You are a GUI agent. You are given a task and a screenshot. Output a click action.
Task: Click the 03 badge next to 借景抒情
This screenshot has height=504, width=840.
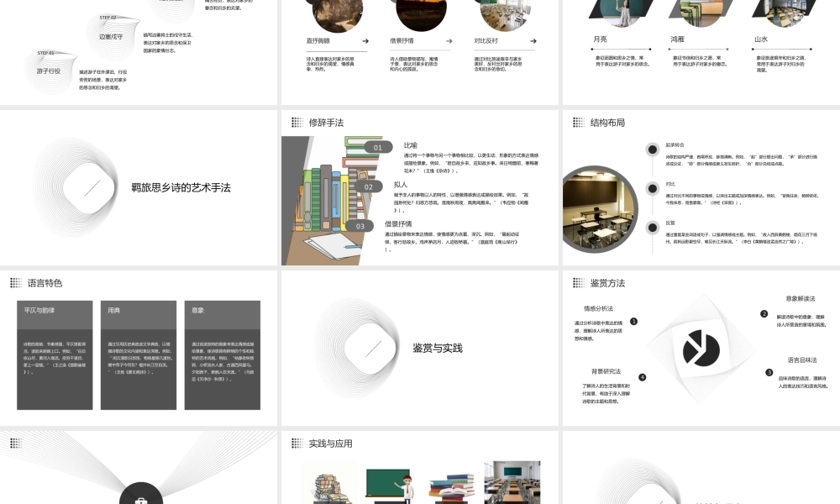pyautogui.click(x=360, y=226)
